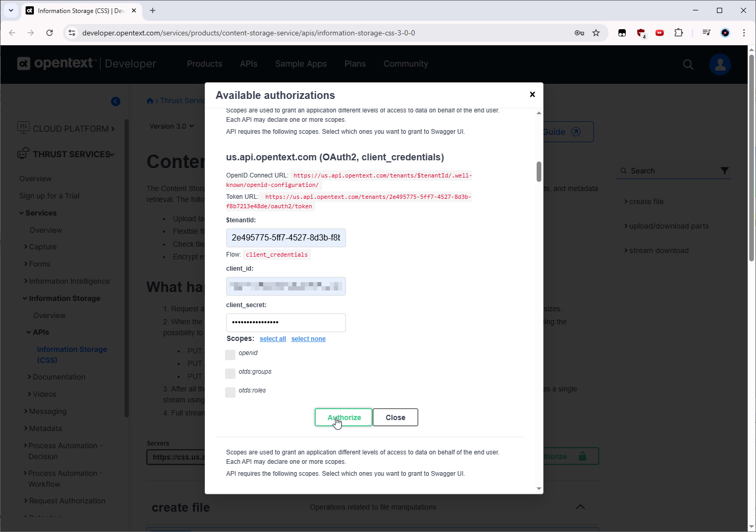Open the user account avatar icon
This screenshot has width=756, height=532.
tap(720, 65)
